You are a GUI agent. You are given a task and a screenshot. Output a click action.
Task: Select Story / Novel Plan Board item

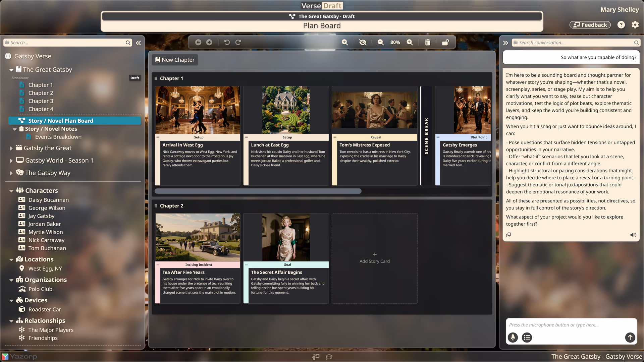74,121
